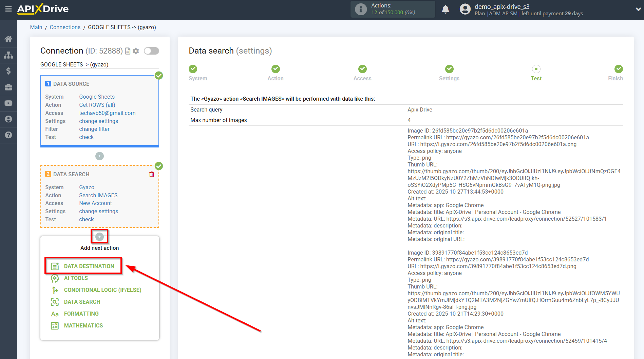Open video tutorials via the YouTube sidebar icon
Viewport: 644px width, 359px height.
click(8, 103)
